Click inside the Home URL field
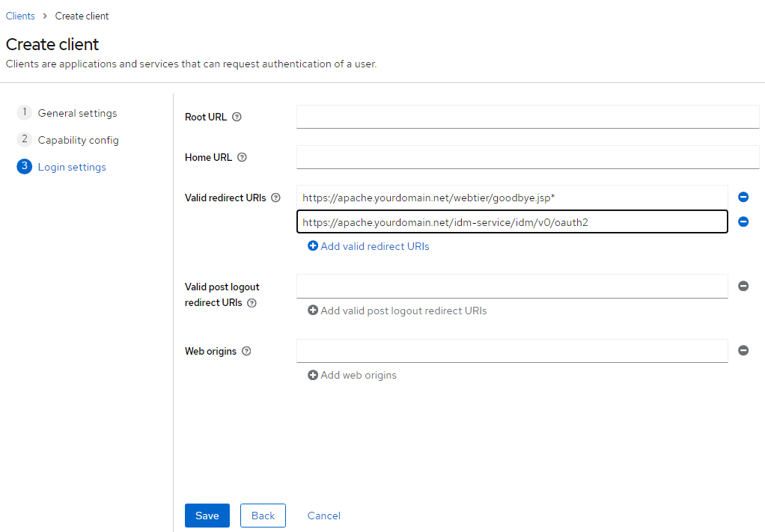 tap(524, 157)
